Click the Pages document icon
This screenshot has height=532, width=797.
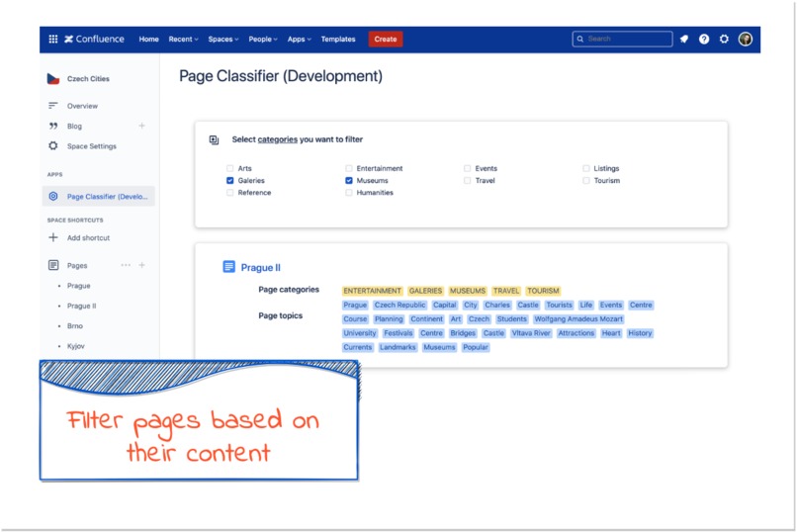click(x=53, y=265)
